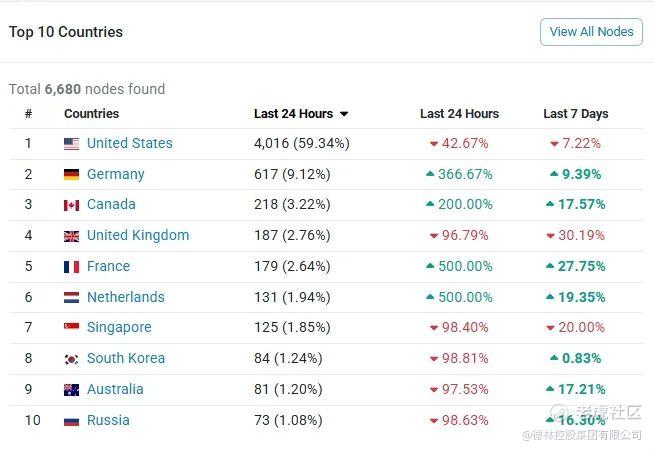
Task: Click the Netherlands flag icon
Action: 71,298
